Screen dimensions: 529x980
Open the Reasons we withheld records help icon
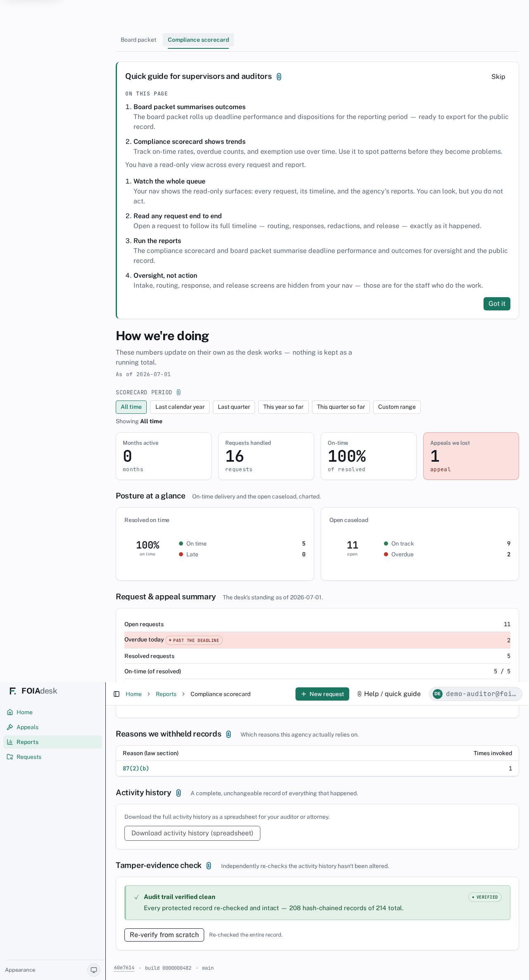tap(229, 734)
